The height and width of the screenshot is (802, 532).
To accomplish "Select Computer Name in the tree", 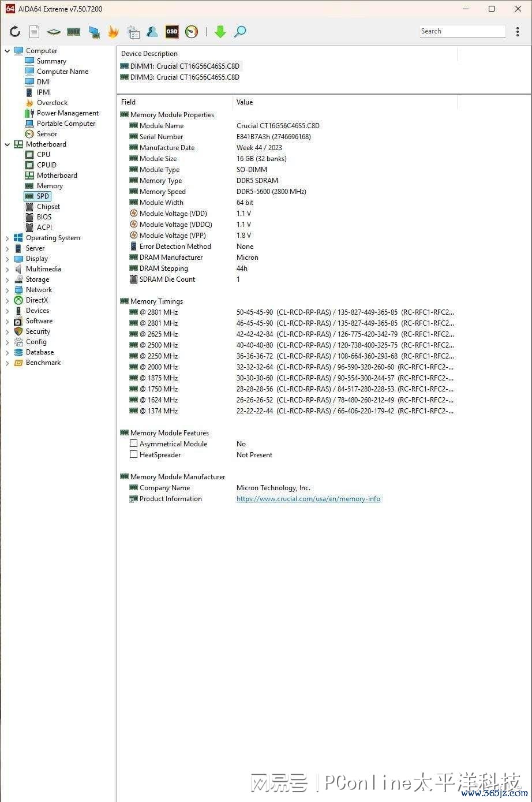I will [x=62, y=72].
